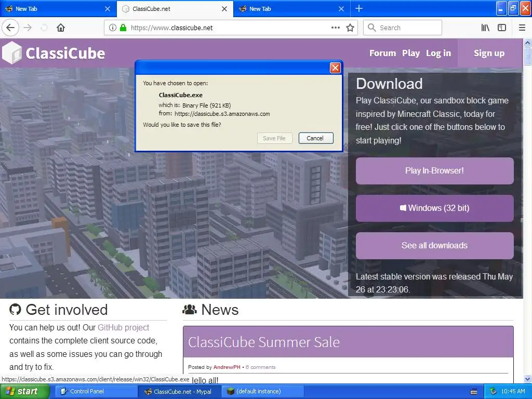Cancel the ClassiCube.exe download
This screenshot has height=399, width=532.
pyautogui.click(x=315, y=138)
